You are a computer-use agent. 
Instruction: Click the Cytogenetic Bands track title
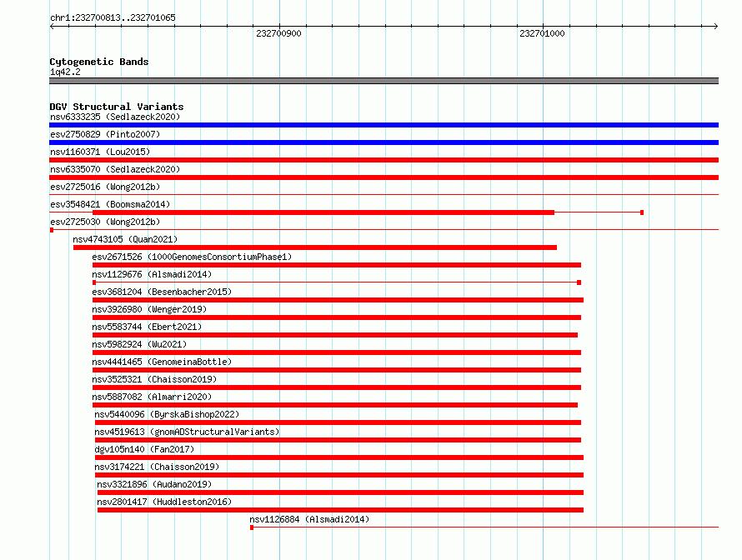[x=99, y=62]
